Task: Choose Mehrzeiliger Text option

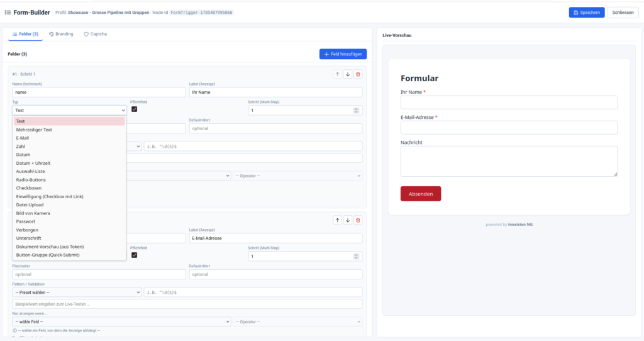Action: [x=69, y=130]
